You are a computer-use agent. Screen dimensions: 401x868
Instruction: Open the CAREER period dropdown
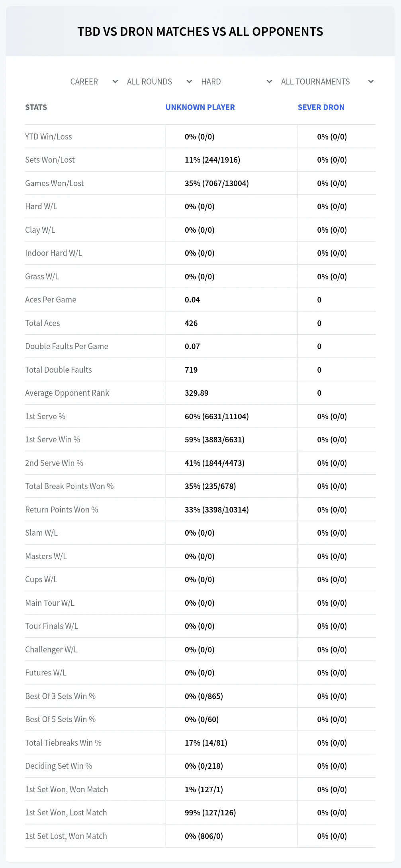(x=94, y=82)
